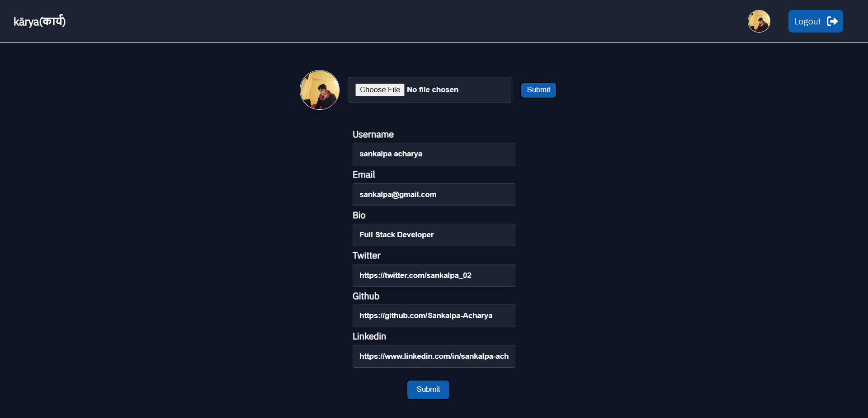868x418 pixels.
Task: Focus the Bio text field
Action: [x=434, y=235]
